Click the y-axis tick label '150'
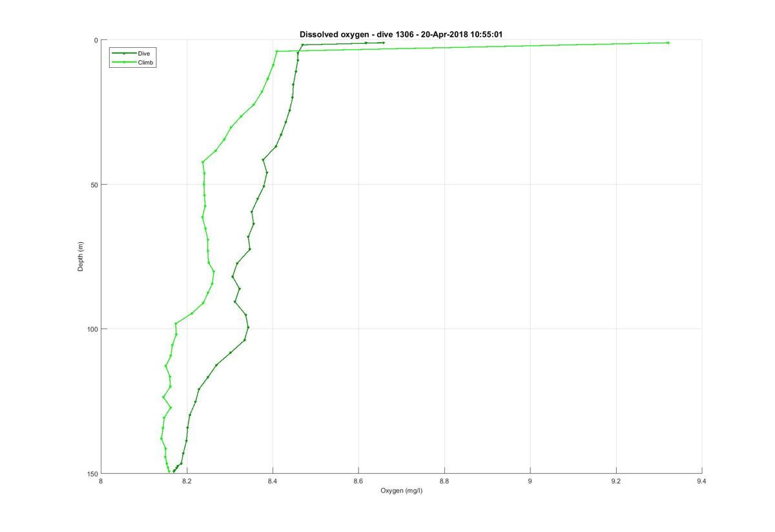This screenshot has height=532, width=775. coord(92,473)
